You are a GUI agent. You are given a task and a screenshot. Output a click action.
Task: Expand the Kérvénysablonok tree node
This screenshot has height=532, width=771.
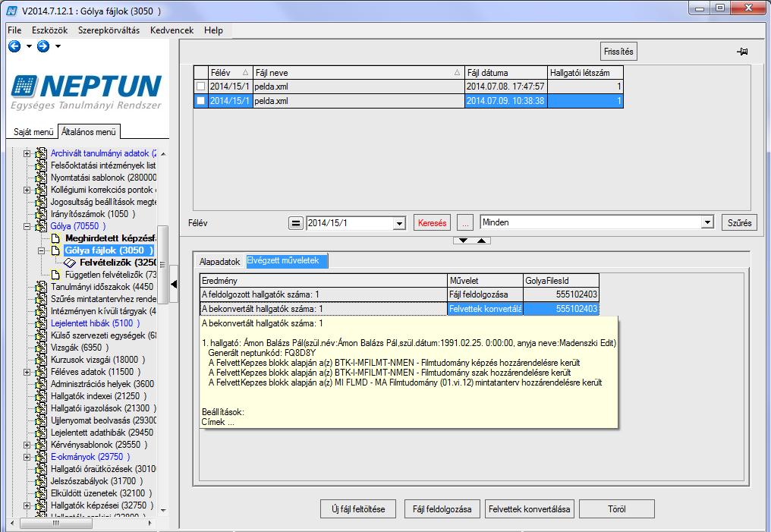click(27, 445)
